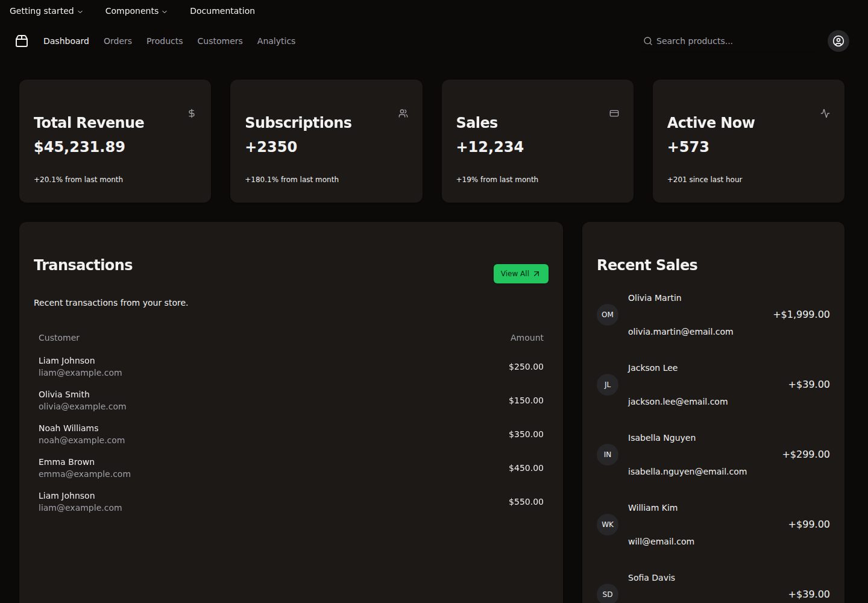This screenshot has height=603, width=868.
Task: Click the +$299.00 sale amount
Action: pyautogui.click(x=806, y=455)
